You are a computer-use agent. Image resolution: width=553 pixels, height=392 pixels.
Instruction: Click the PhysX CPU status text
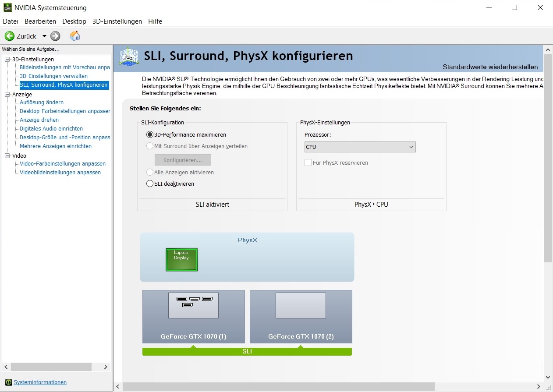371,205
